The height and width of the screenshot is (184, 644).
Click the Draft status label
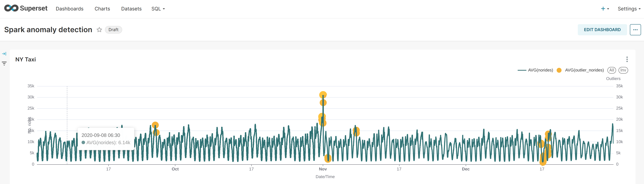(113, 29)
